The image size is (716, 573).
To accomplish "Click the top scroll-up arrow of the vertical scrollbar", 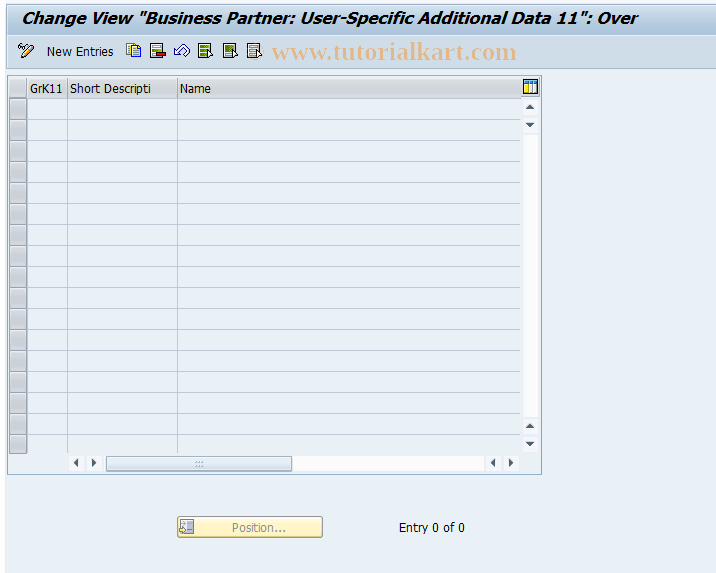I will click(x=530, y=107).
